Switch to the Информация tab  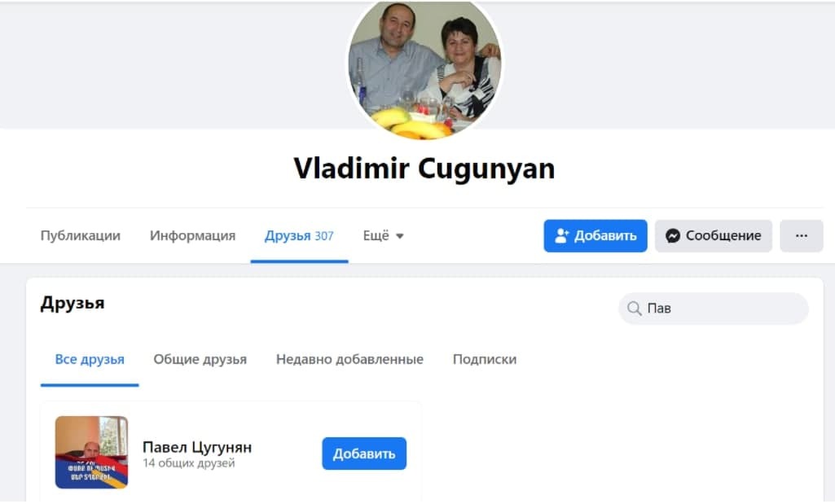(x=192, y=236)
